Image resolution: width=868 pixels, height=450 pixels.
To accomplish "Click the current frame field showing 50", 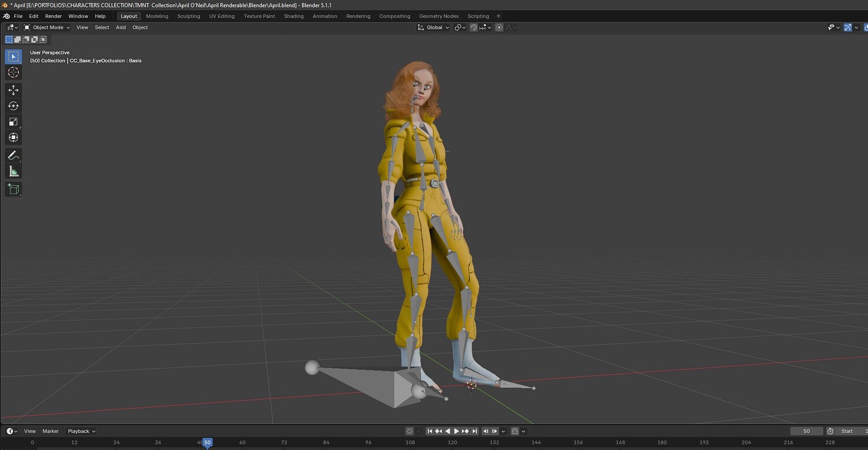I will tap(807, 431).
